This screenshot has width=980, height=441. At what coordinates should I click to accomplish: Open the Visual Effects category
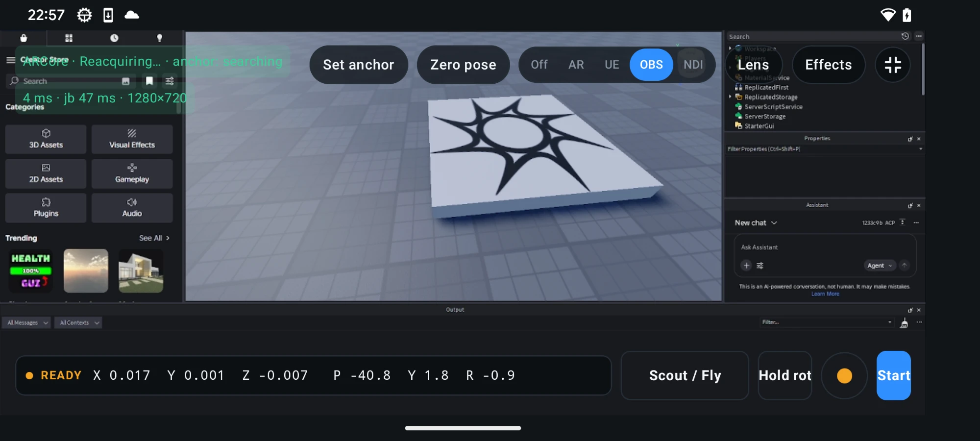(132, 139)
